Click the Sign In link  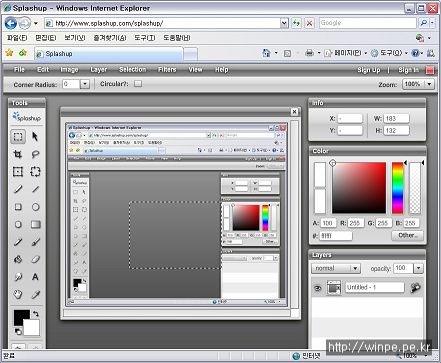[x=409, y=70]
